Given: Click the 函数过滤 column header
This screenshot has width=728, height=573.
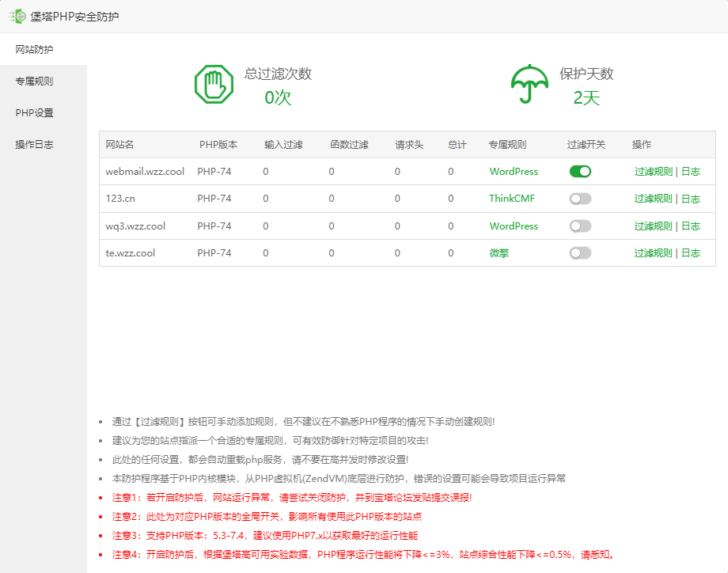Looking at the screenshot, I should click(349, 144).
